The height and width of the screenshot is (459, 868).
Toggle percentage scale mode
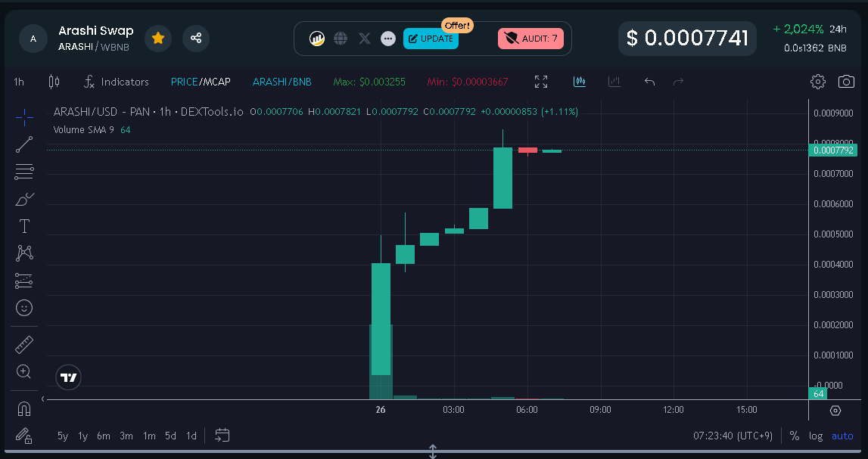click(x=795, y=436)
